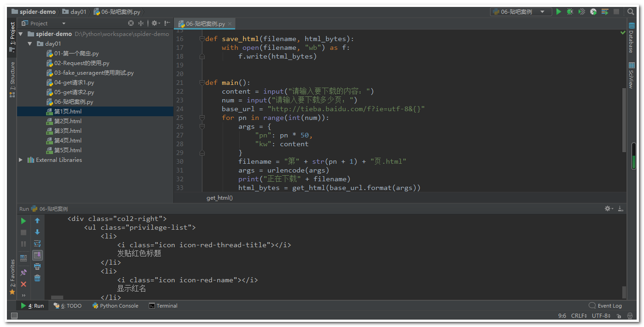Click the Up the Stack Trace arrow

coord(37,221)
